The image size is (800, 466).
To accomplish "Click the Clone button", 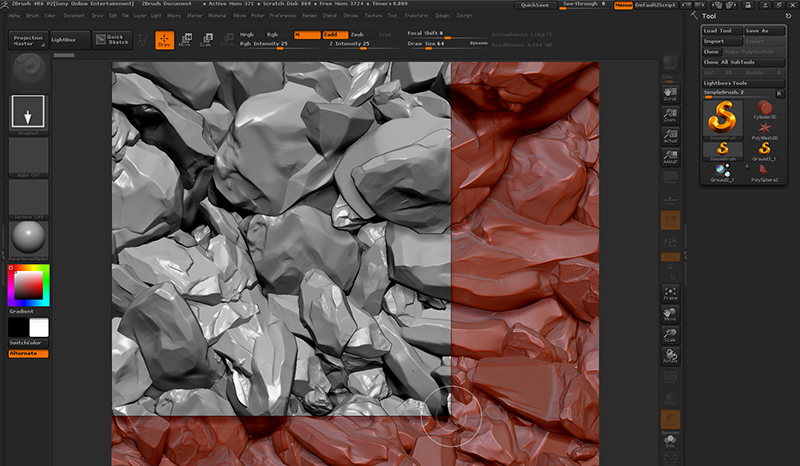I will click(711, 52).
